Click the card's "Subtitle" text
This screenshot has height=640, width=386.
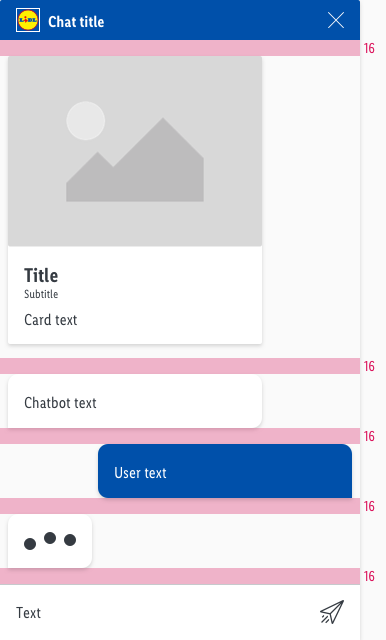pos(41,294)
